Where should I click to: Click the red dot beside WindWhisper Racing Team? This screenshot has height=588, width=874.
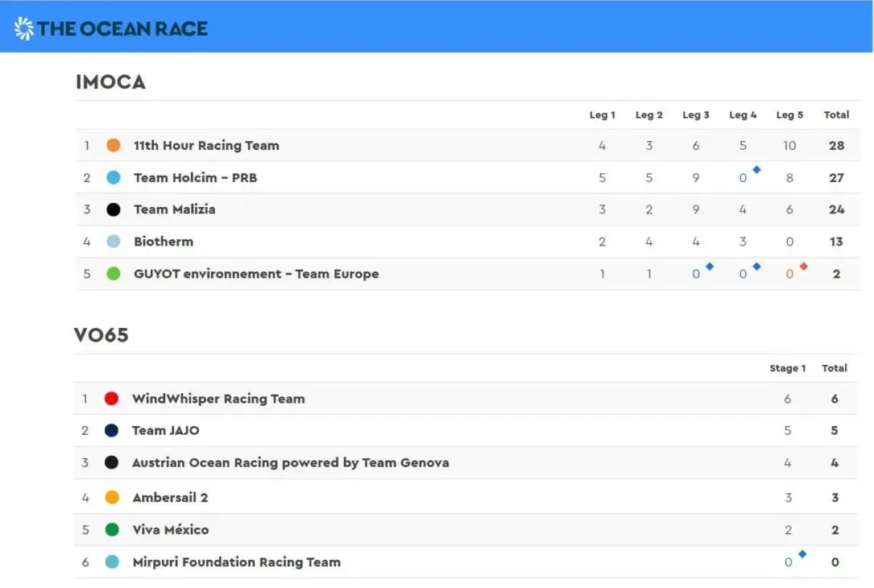pyautogui.click(x=111, y=399)
